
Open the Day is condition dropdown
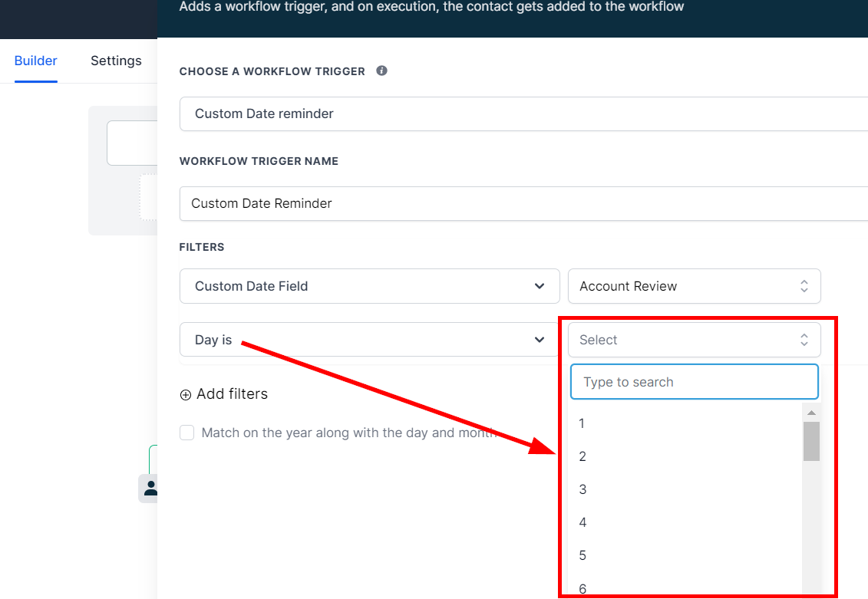click(369, 340)
